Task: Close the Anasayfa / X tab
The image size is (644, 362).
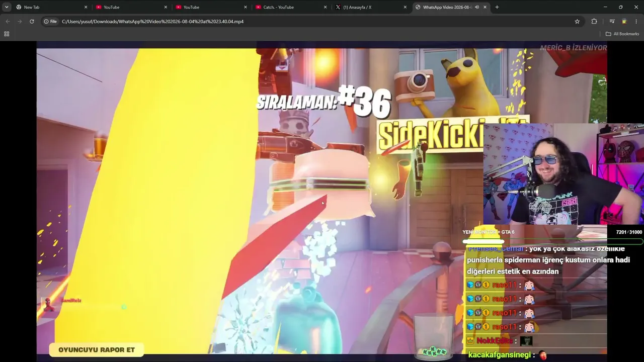Action: (x=405, y=7)
